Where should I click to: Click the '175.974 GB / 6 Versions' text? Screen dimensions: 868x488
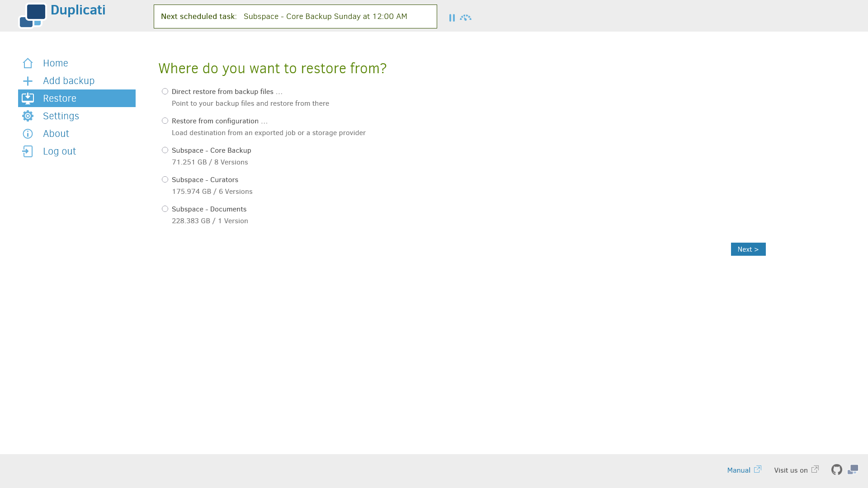(x=212, y=192)
